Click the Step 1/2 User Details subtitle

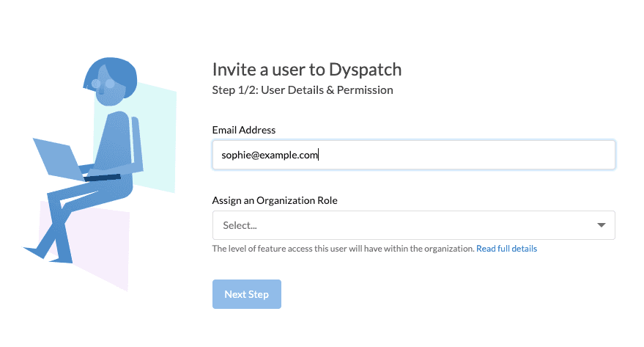click(x=303, y=90)
